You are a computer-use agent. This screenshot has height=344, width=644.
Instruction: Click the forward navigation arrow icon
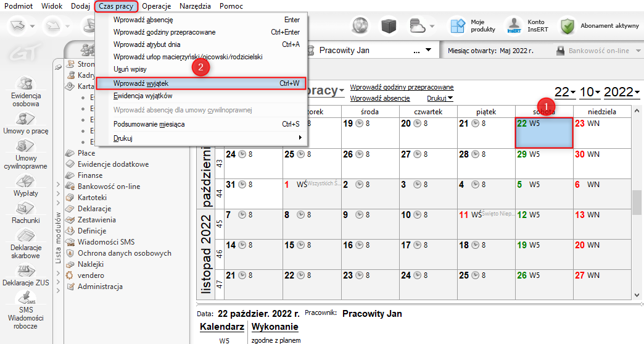[52, 26]
